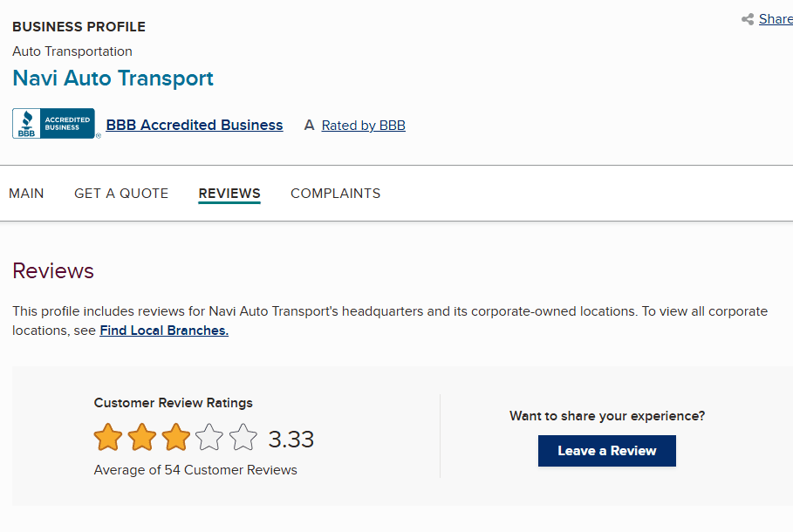Click the Average of 54 Customer Reviews text
The height and width of the screenshot is (532, 793).
tap(195, 470)
